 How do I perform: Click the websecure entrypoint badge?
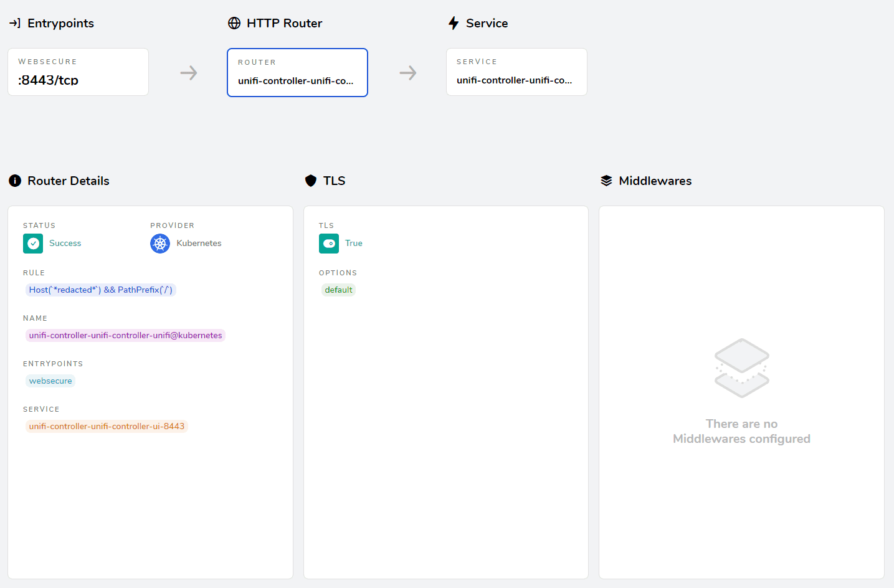[50, 381]
